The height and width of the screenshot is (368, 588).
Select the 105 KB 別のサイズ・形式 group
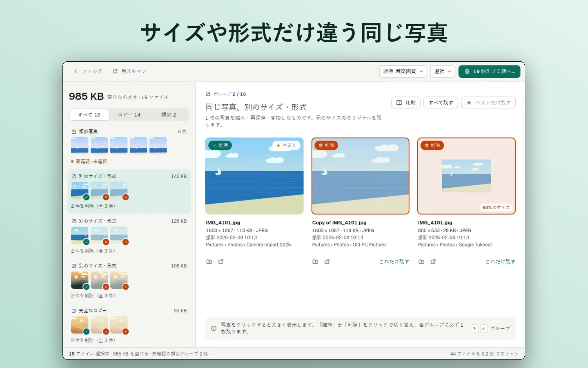[x=129, y=280]
